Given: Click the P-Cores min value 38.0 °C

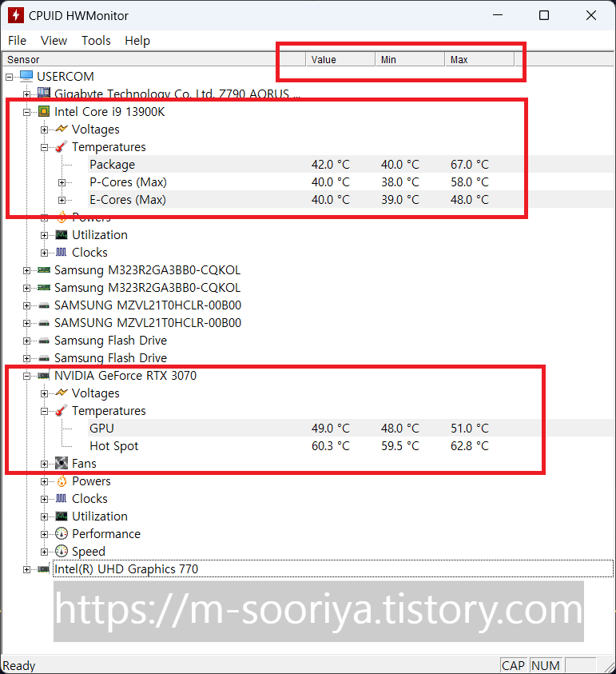Looking at the screenshot, I should tap(400, 181).
